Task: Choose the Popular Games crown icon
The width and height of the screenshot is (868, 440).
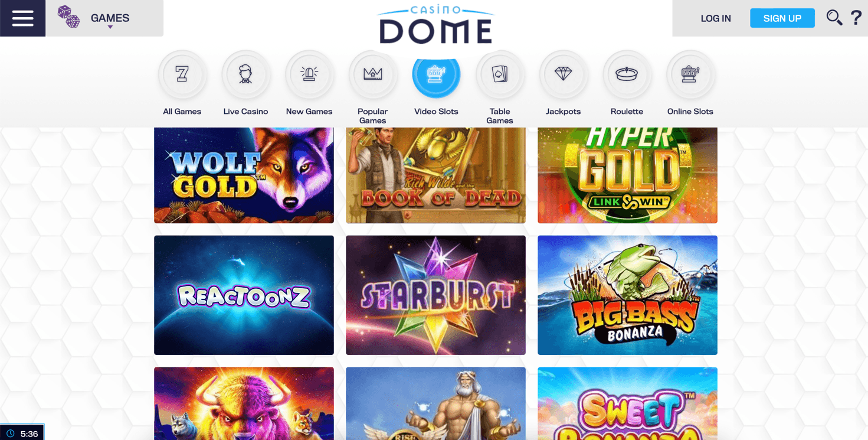Action: 373,74
